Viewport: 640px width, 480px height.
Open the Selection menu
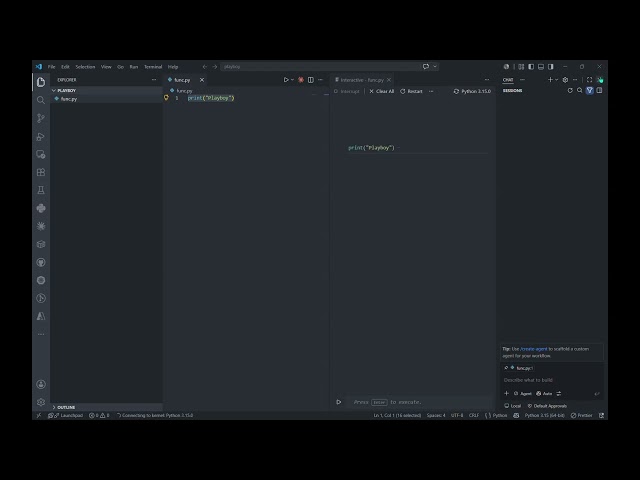(x=85, y=67)
